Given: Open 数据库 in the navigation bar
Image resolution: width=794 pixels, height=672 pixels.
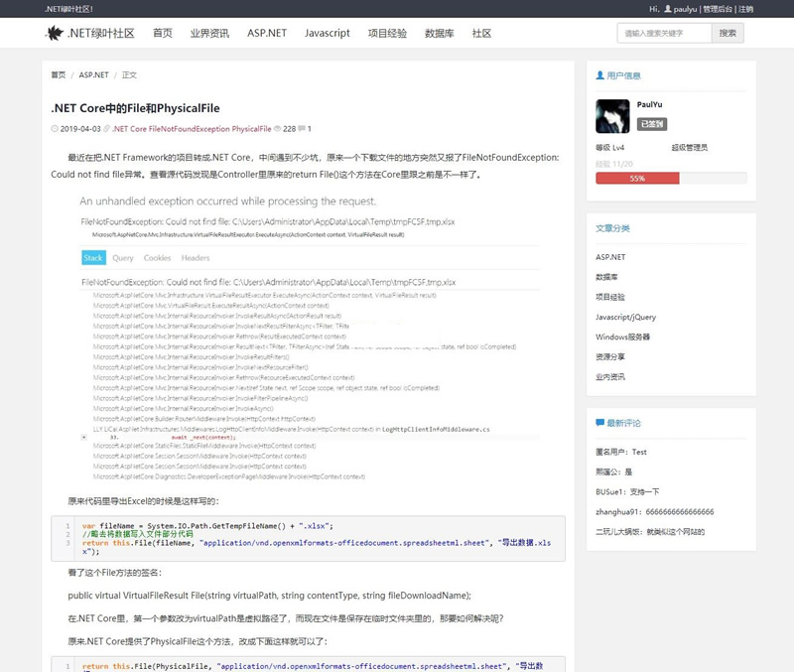Looking at the screenshot, I should 440,33.
